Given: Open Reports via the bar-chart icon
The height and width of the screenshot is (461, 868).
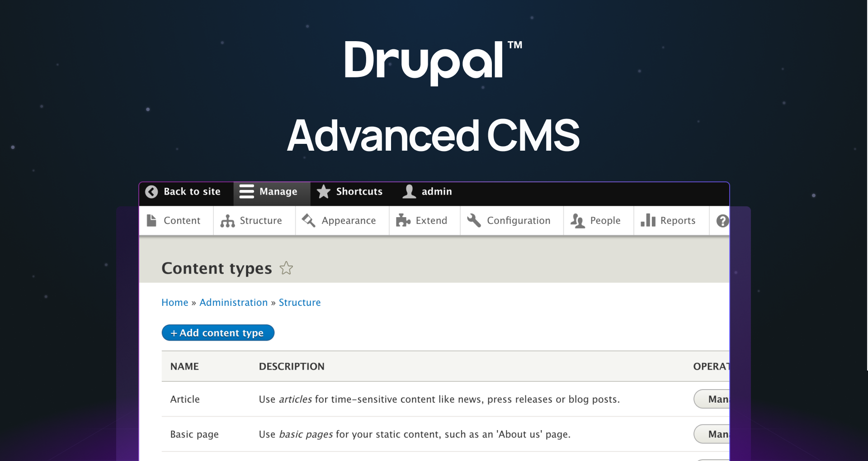Looking at the screenshot, I should [647, 220].
